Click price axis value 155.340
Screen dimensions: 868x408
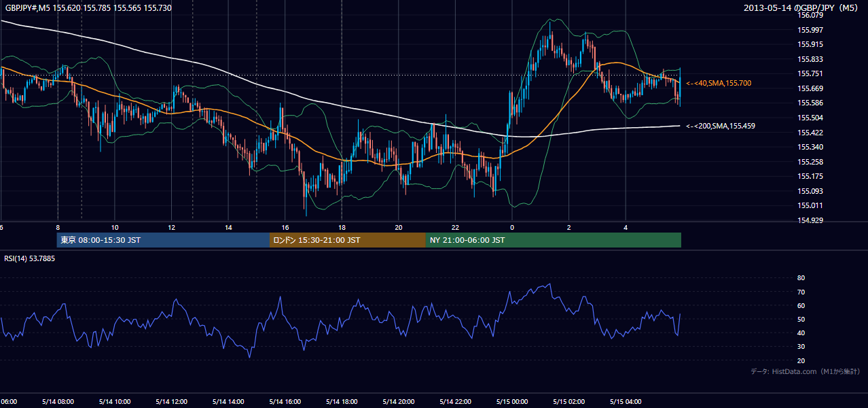tap(810, 147)
